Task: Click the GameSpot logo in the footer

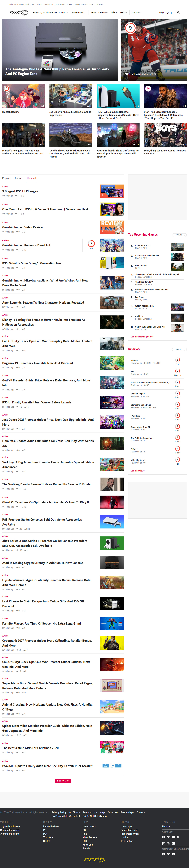Action: 94,860
